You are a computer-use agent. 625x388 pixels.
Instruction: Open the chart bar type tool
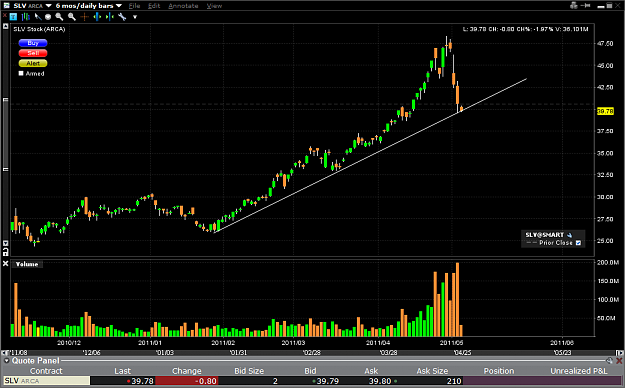pos(26,17)
